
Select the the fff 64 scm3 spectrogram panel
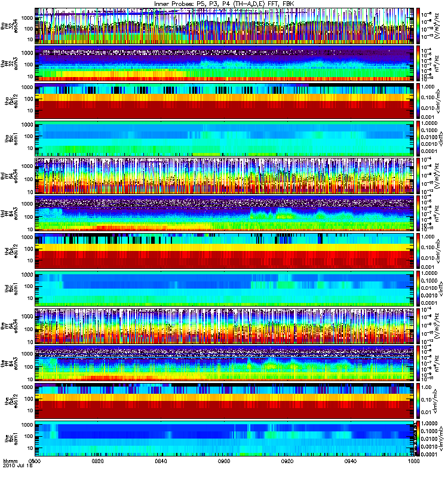pyautogui.click(x=224, y=364)
